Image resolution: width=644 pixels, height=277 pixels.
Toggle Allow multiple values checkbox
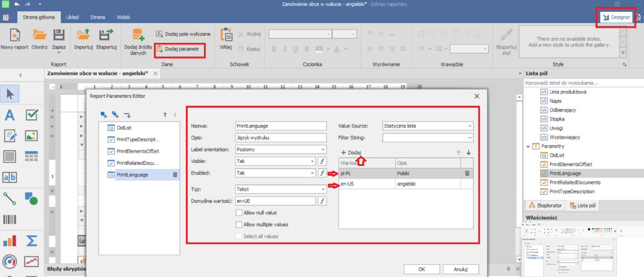pyautogui.click(x=239, y=224)
